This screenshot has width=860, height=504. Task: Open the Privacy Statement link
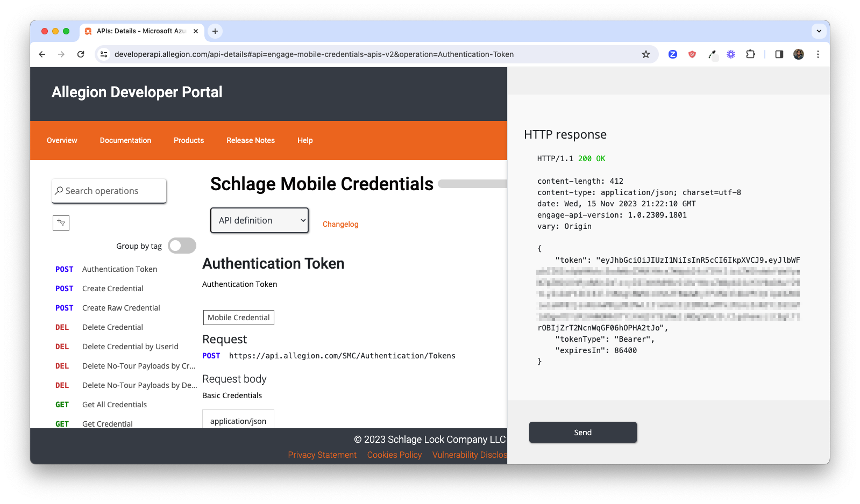[x=322, y=455]
